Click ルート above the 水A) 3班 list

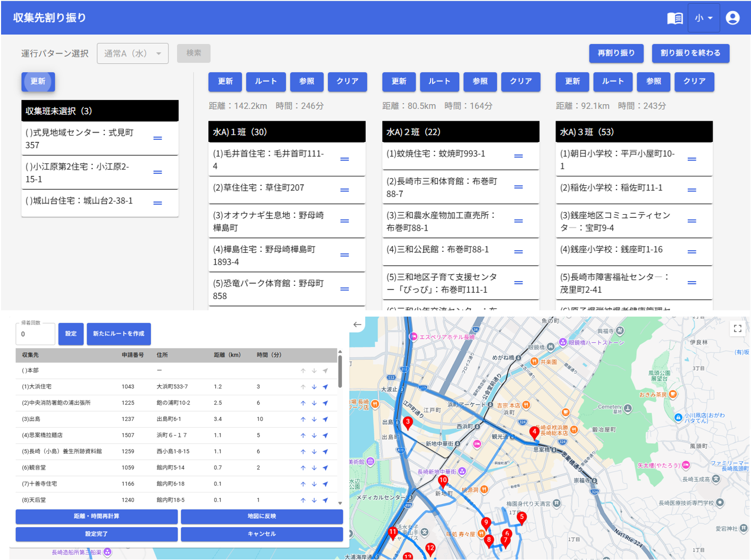click(613, 81)
